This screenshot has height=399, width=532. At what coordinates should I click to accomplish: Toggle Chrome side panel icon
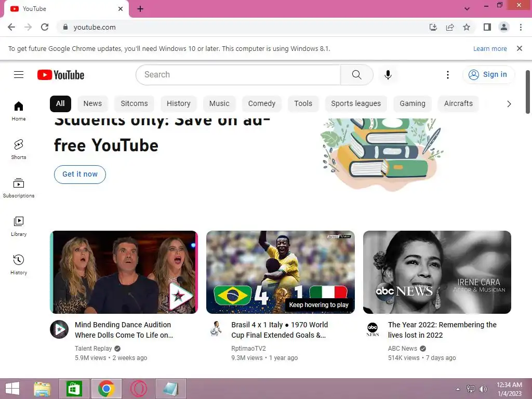487,27
